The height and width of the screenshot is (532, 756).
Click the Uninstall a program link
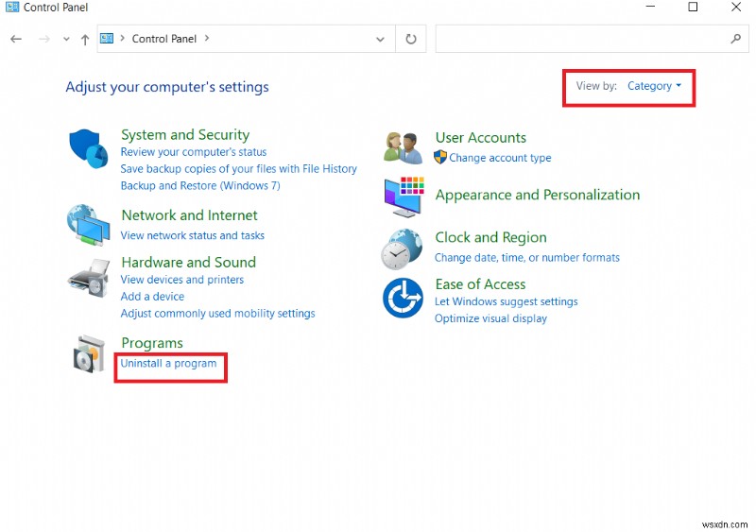point(168,364)
